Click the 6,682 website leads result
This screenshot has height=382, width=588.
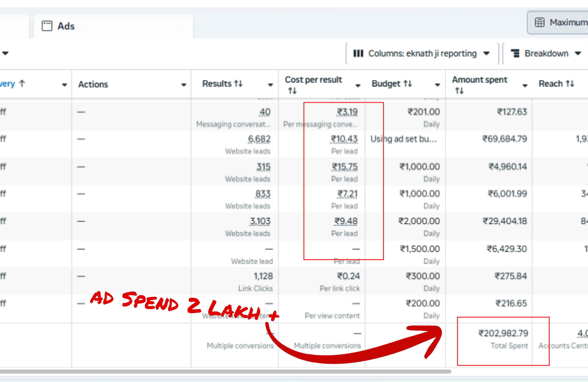coord(259,139)
